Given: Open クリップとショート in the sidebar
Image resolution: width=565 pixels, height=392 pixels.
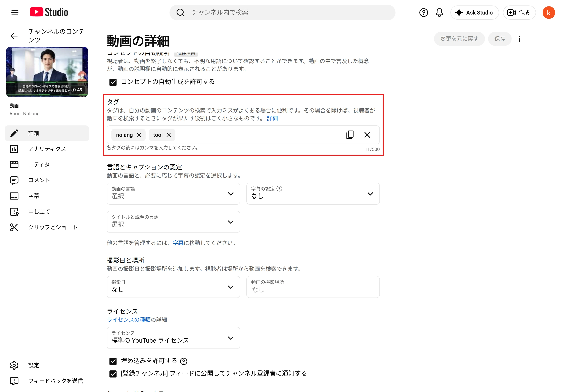Looking at the screenshot, I should [x=47, y=227].
